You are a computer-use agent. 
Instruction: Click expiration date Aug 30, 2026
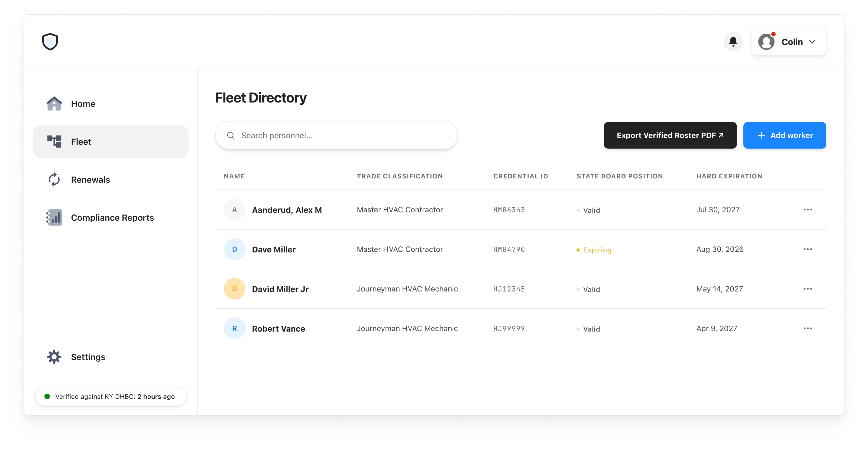pyautogui.click(x=720, y=249)
